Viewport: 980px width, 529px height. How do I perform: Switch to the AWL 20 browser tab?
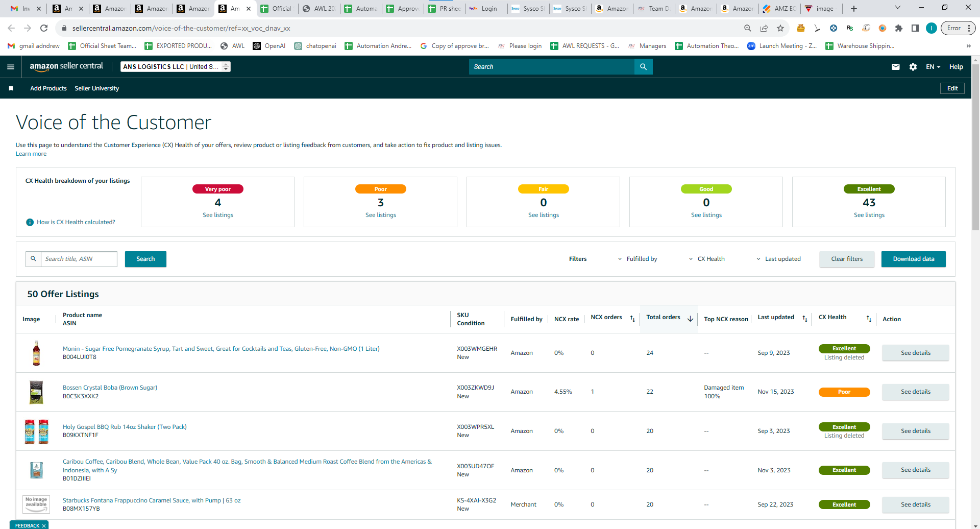[x=319, y=9]
